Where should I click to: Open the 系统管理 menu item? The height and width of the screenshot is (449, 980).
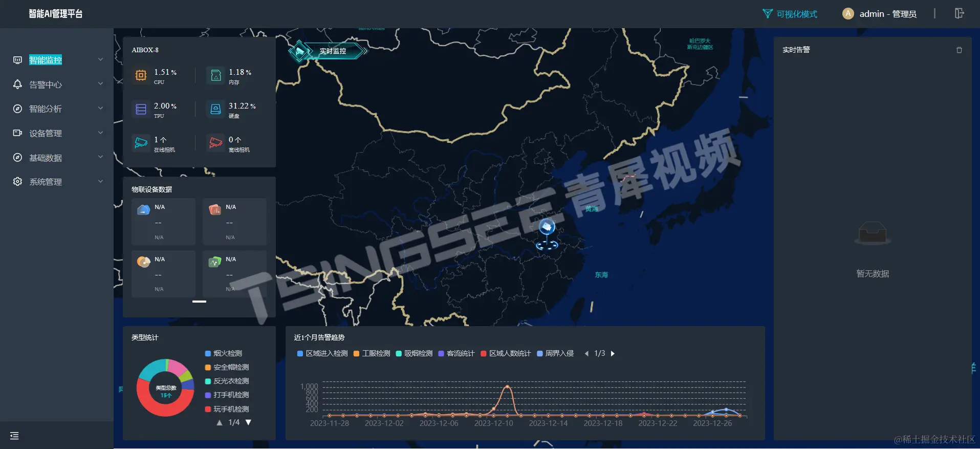(57, 182)
